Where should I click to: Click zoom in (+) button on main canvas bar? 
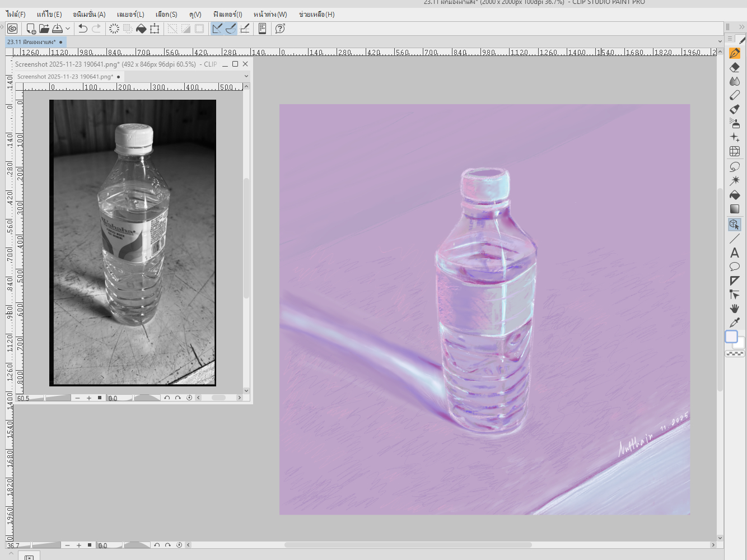tap(79, 545)
